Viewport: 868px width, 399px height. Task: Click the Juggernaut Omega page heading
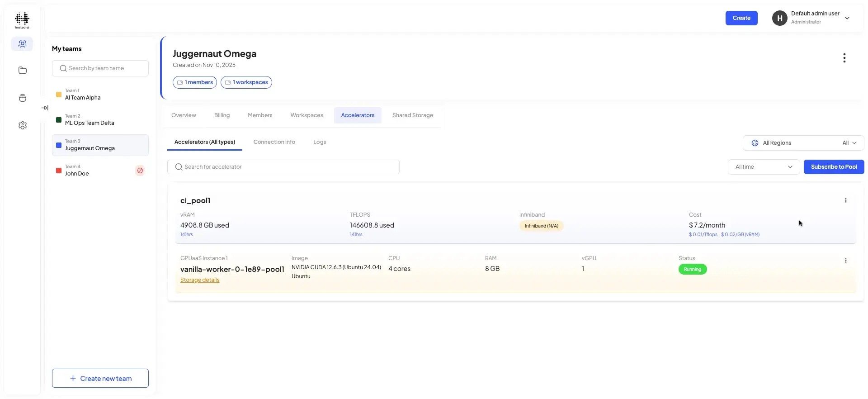pos(214,54)
